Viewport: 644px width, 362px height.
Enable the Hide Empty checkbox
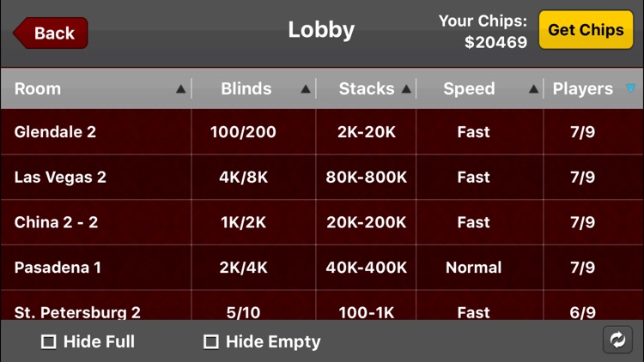210,341
